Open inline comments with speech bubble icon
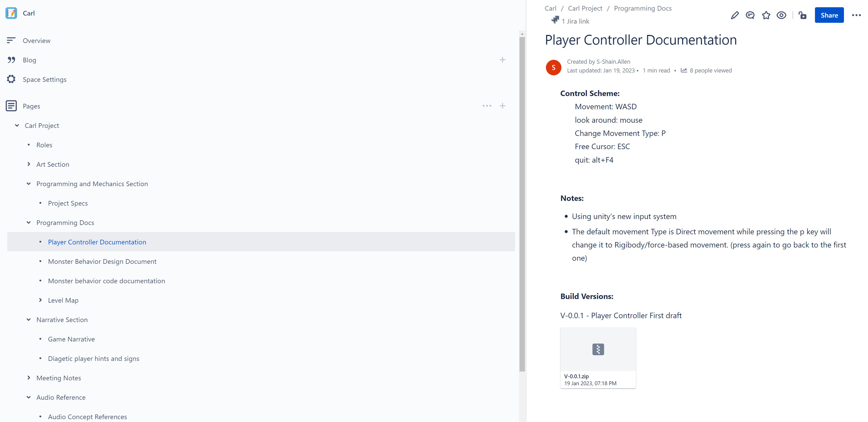Image resolution: width=868 pixels, height=422 pixels. point(750,15)
